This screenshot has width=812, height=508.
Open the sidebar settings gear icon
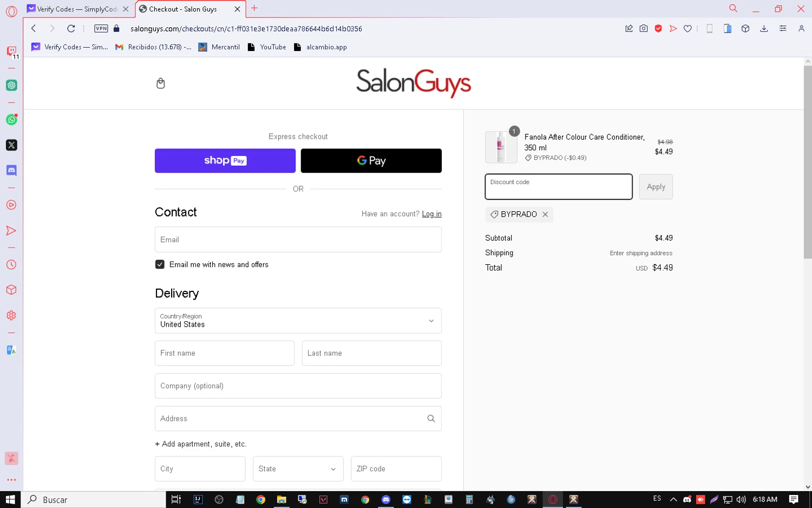click(11, 315)
